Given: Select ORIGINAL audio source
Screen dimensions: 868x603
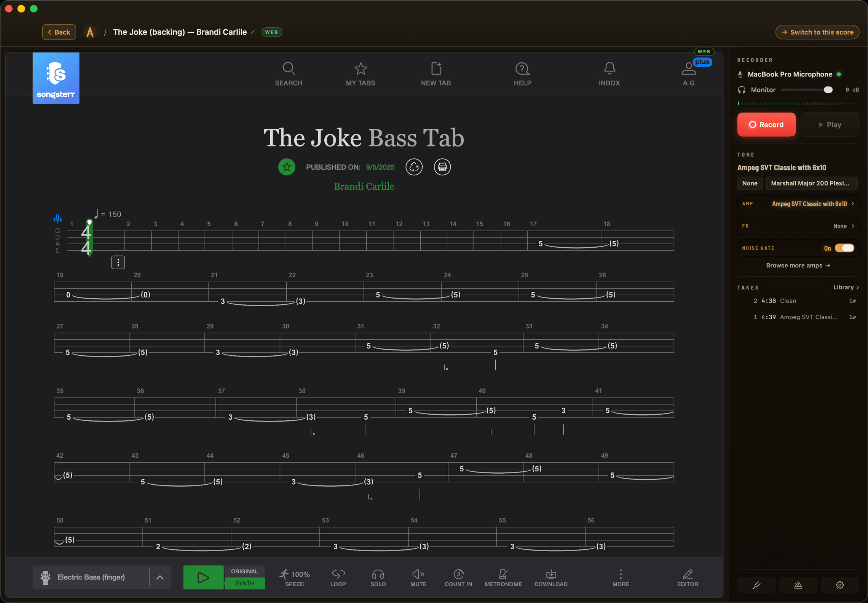Looking at the screenshot, I should tap(244, 571).
